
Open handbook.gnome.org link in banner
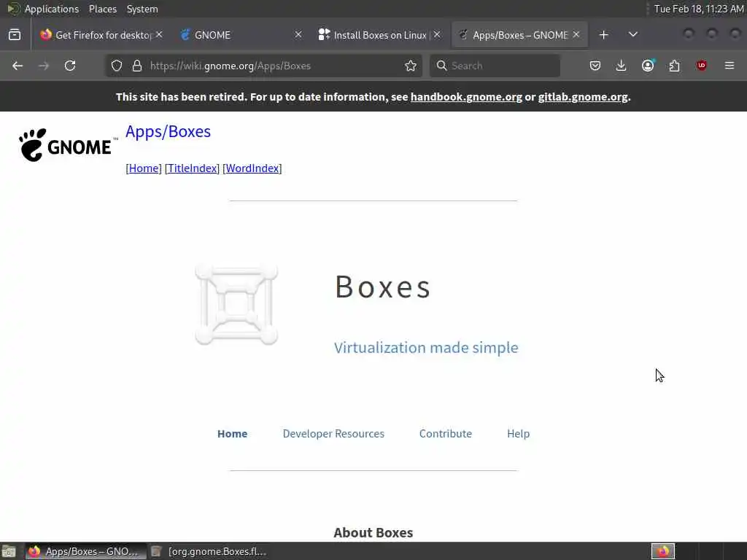pyautogui.click(x=466, y=97)
